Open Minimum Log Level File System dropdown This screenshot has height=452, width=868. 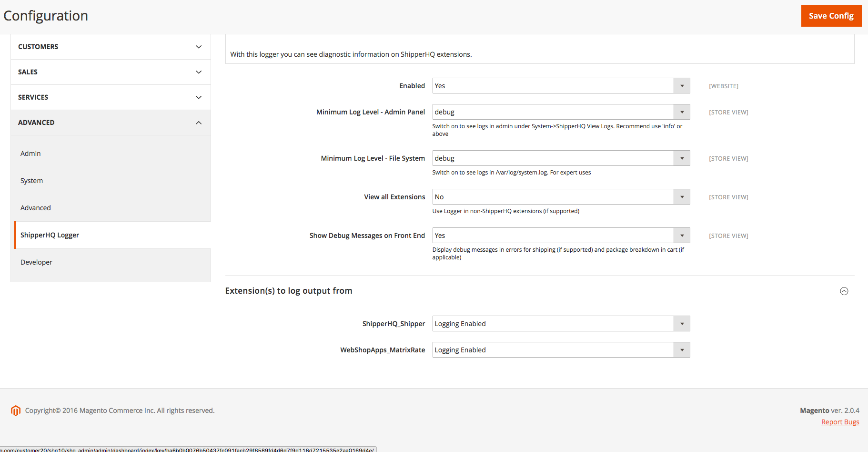pos(561,158)
